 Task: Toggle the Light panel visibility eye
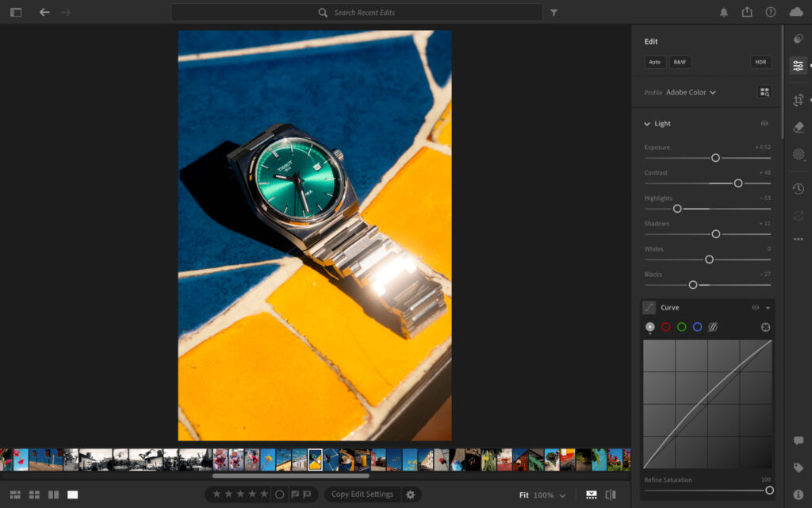point(764,123)
